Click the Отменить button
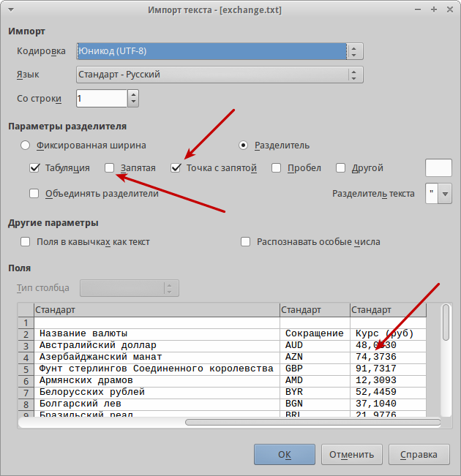 click(351, 455)
